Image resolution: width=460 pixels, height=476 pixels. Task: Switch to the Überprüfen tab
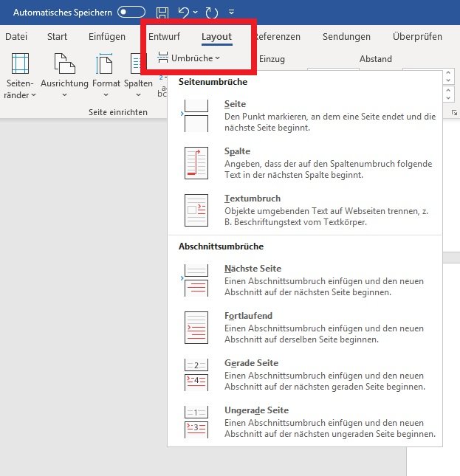[x=417, y=37]
